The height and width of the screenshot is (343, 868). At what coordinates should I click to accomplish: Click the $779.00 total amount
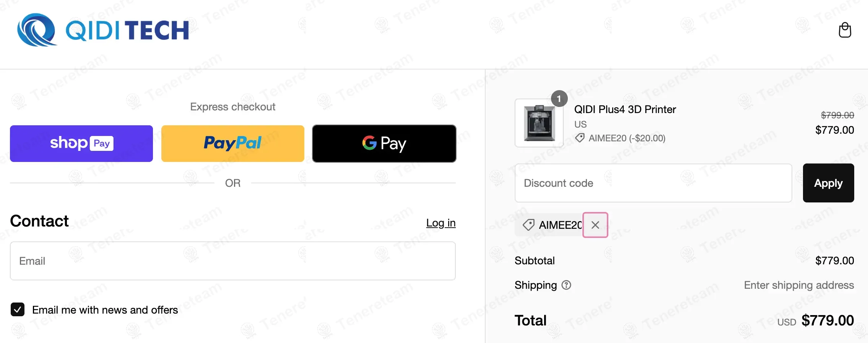pos(827,320)
